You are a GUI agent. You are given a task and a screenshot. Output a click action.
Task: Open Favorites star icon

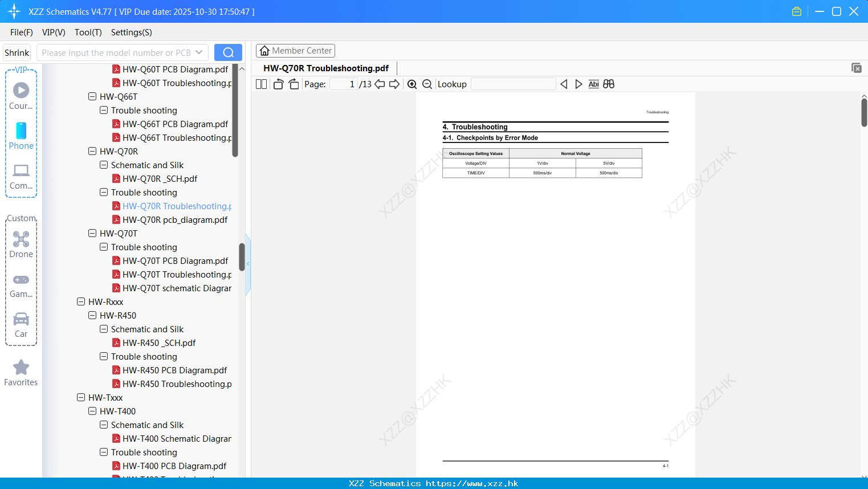pyautogui.click(x=21, y=373)
